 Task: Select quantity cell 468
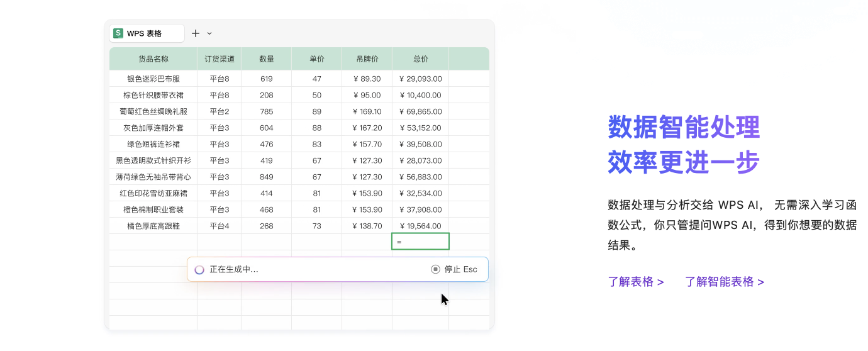[x=267, y=209]
